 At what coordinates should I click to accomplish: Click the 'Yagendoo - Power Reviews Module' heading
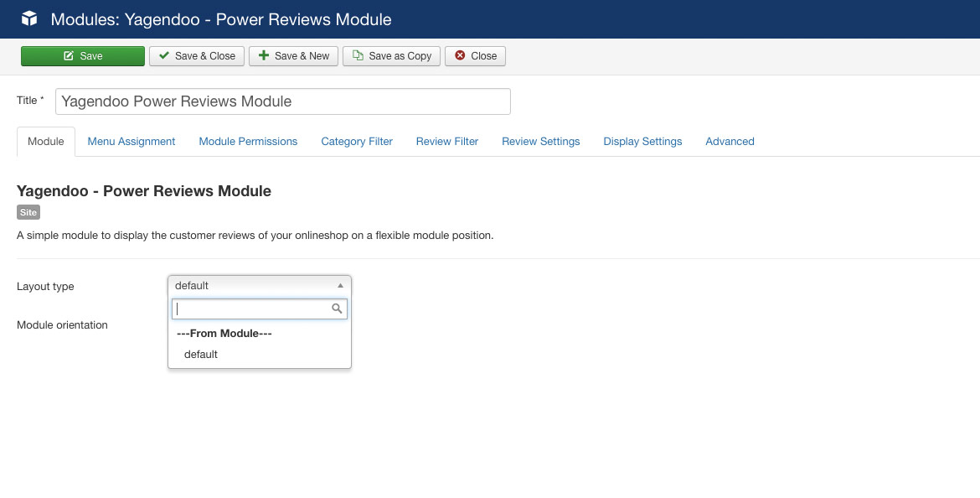144,191
